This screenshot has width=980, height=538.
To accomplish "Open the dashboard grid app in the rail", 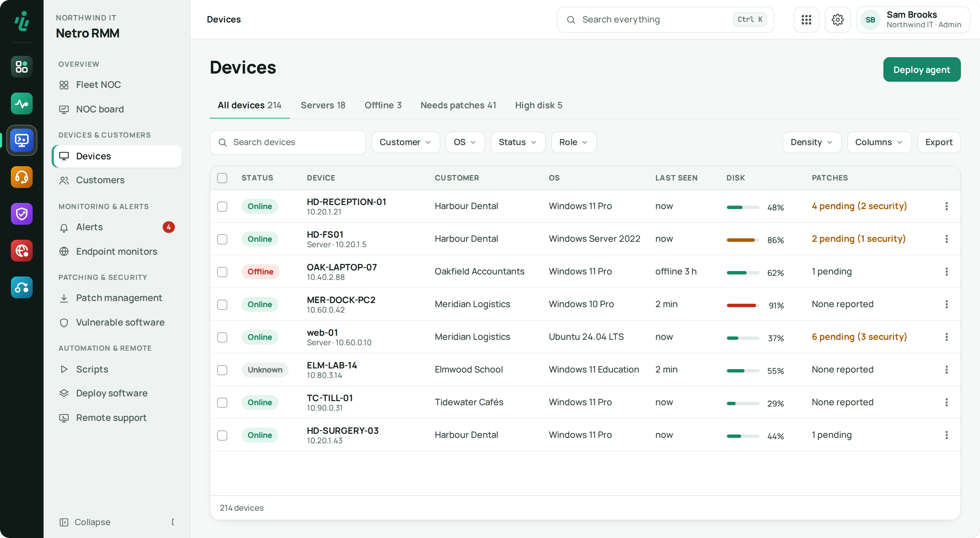I will click(22, 67).
